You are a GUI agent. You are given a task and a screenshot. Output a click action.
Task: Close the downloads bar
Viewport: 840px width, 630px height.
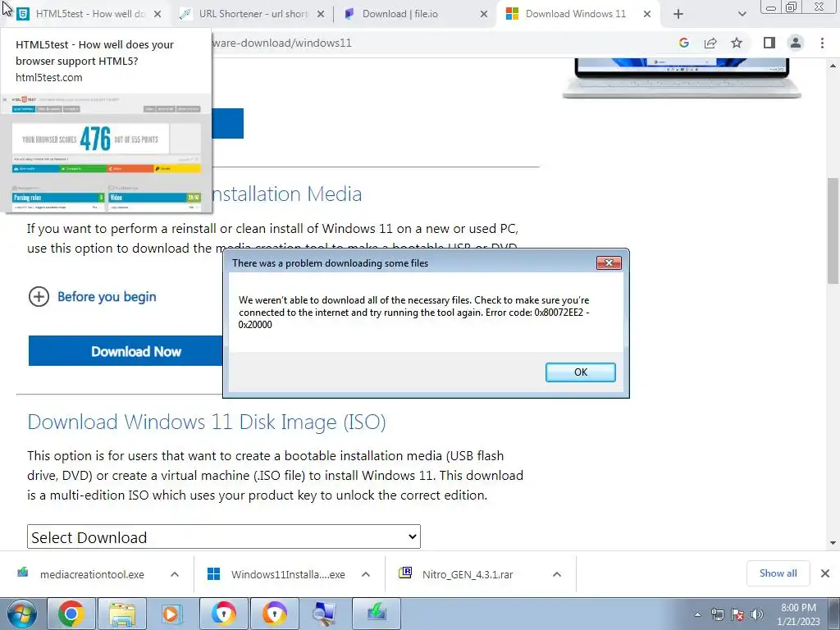coord(825,573)
